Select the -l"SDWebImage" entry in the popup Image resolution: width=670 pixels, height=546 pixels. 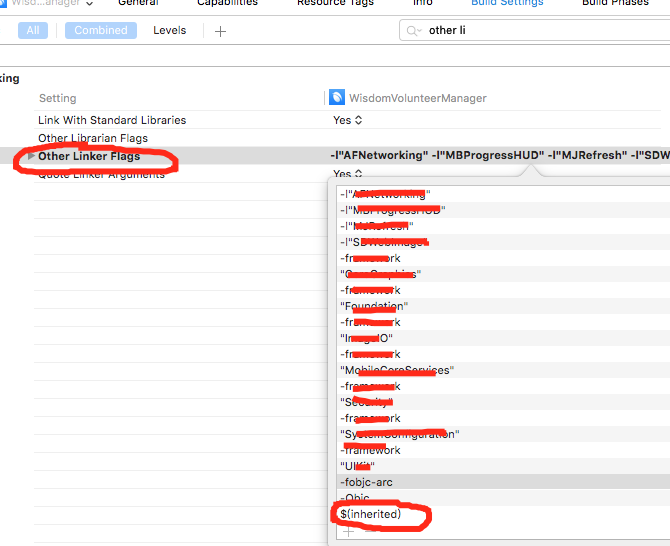503,242
